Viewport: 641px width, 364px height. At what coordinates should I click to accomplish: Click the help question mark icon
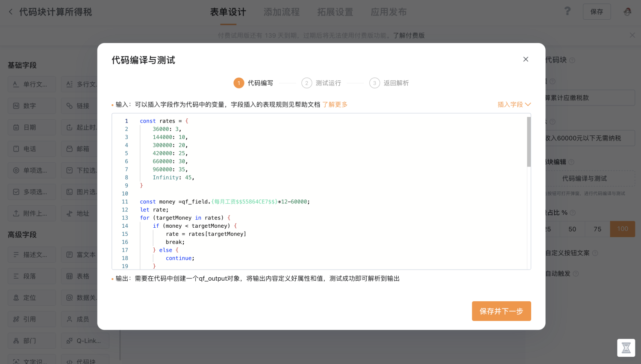[x=567, y=11]
